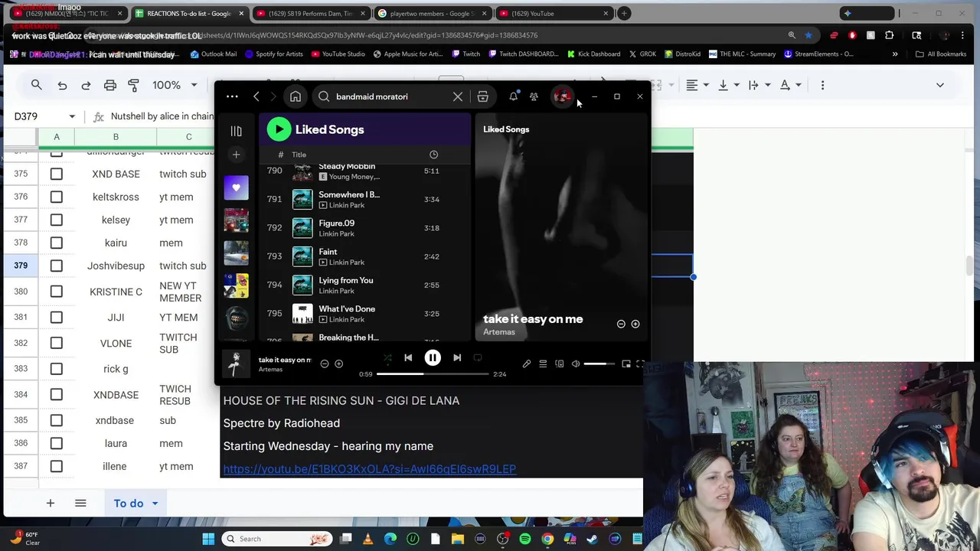Open Spotify Friend Activity icon
980x551 pixels.
coord(534,96)
